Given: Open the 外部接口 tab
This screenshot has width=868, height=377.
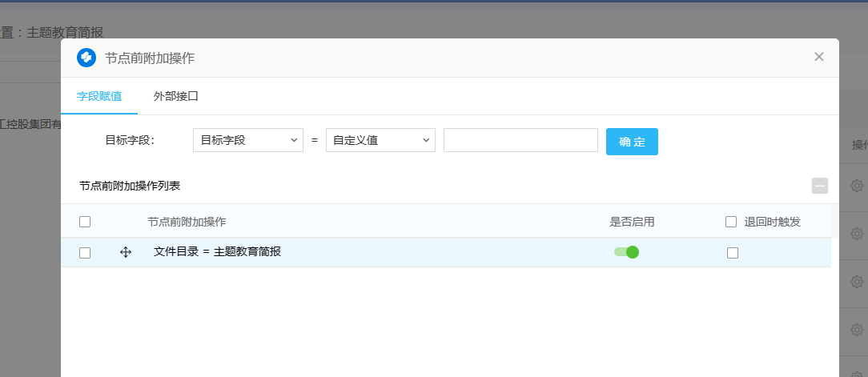Looking at the screenshot, I should [175, 96].
